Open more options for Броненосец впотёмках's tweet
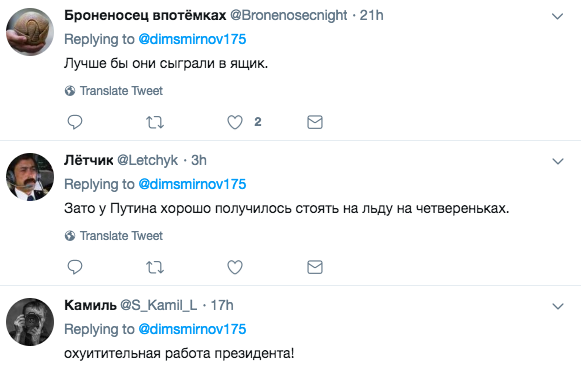This screenshot has height=367, width=581. tap(558, 16)
